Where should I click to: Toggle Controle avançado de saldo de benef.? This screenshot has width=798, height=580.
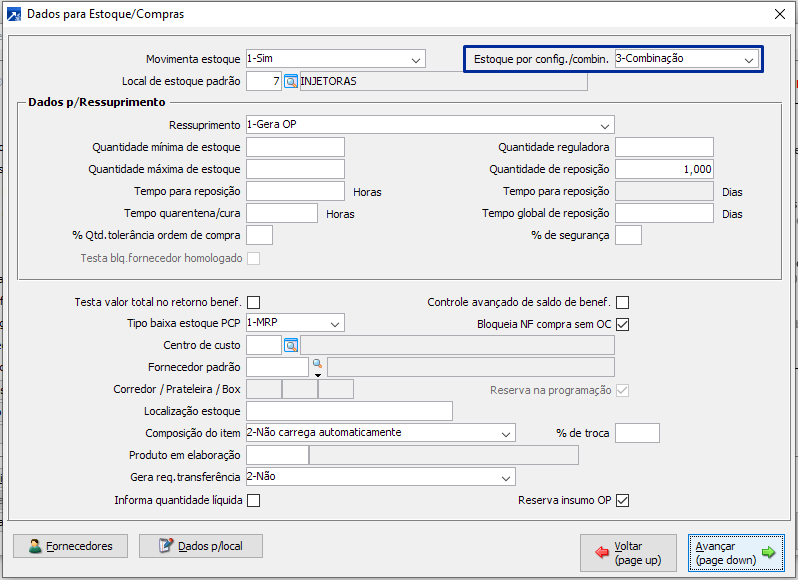pyautogui.click(x=623, y=302)
